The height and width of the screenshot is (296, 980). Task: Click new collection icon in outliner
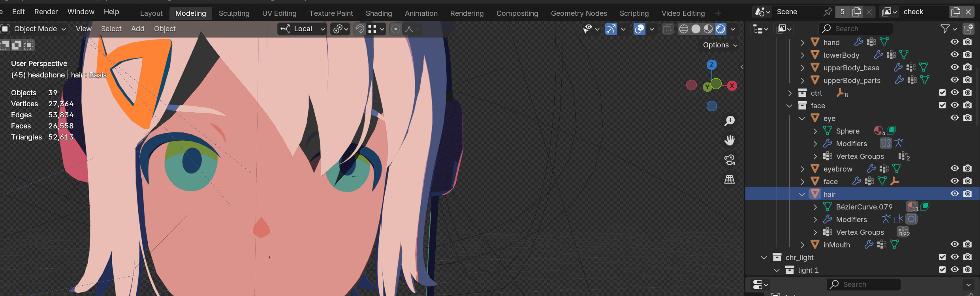(968, 29)
